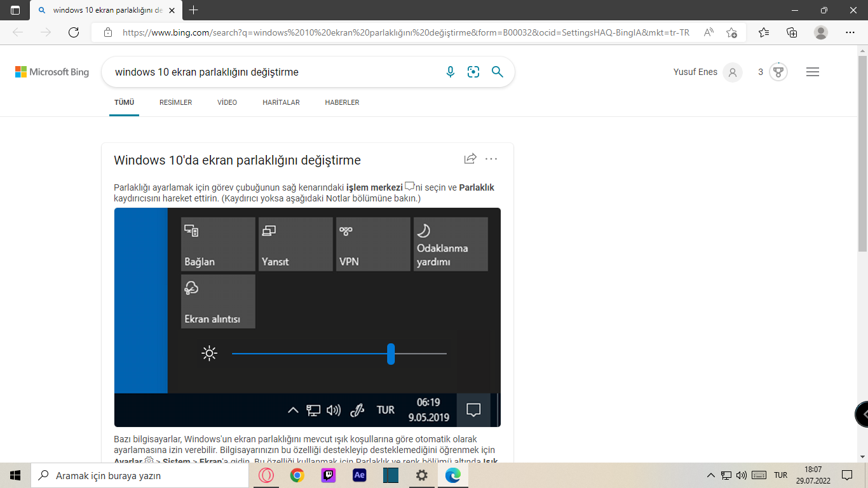Viewport: 868px width, 488px height.
Task: Open the Windows notification center
Action: coord(847,475)
